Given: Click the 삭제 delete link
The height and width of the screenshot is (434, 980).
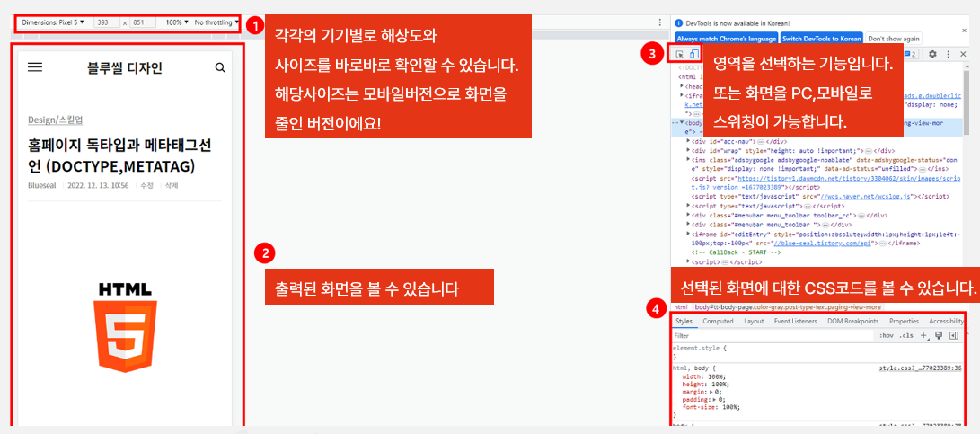Looking at the screenshot, I should click(171, 186).
